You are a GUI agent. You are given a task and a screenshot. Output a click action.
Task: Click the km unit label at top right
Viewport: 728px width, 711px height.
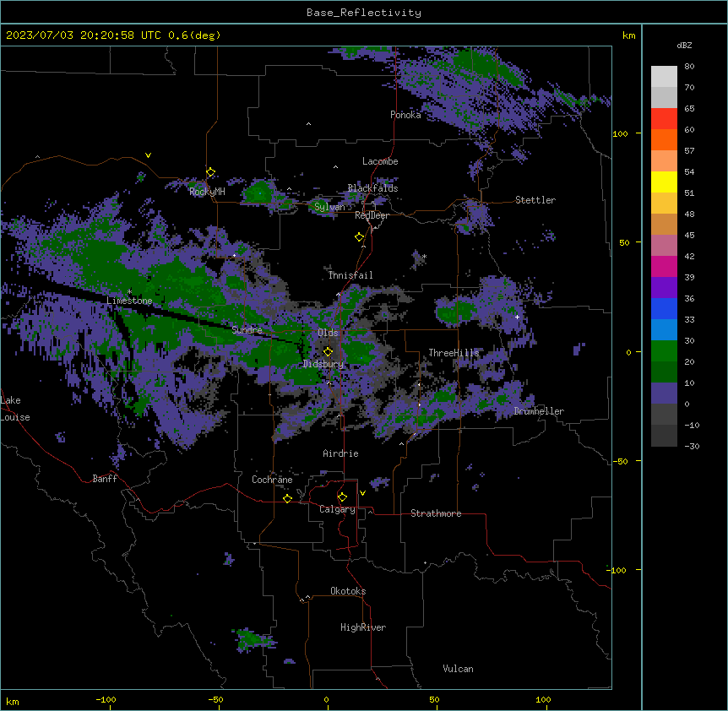(628, 35)
